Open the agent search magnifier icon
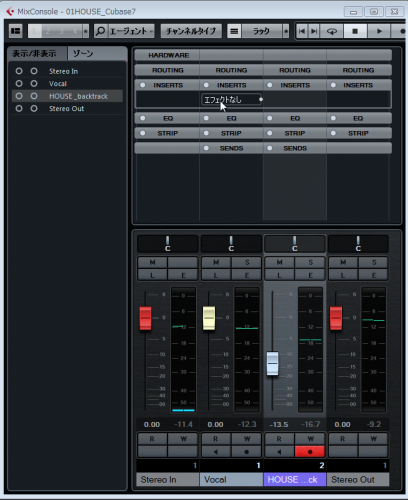This screenshot has width=408, height=500. 100,31
